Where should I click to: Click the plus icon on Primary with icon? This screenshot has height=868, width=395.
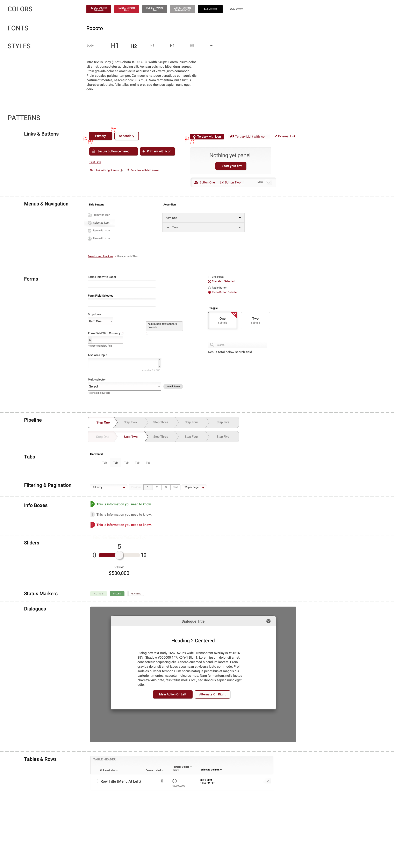click(144, 151)
